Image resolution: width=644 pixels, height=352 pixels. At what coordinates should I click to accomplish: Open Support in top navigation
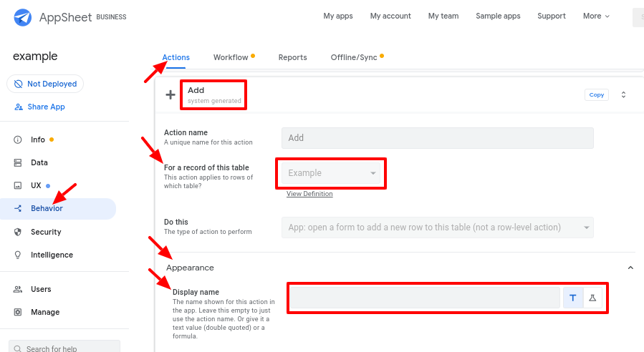click(x=551, y=16)
